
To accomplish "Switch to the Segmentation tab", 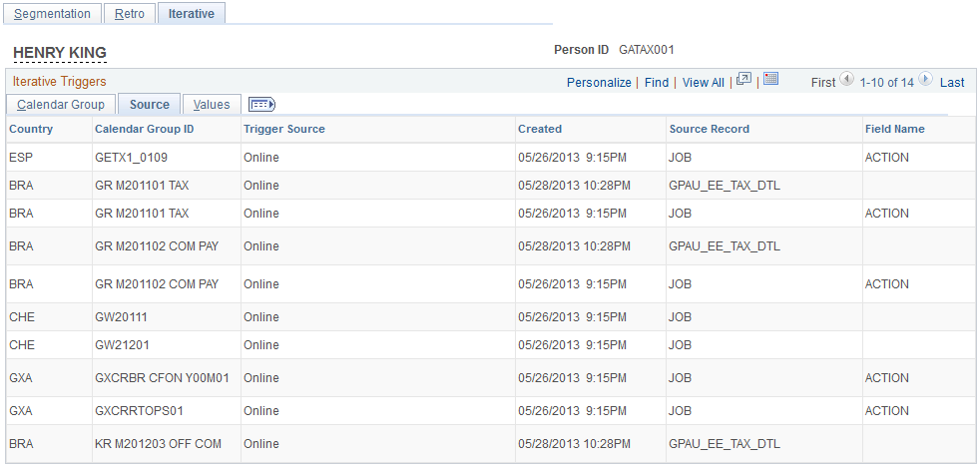I will 52,14.
